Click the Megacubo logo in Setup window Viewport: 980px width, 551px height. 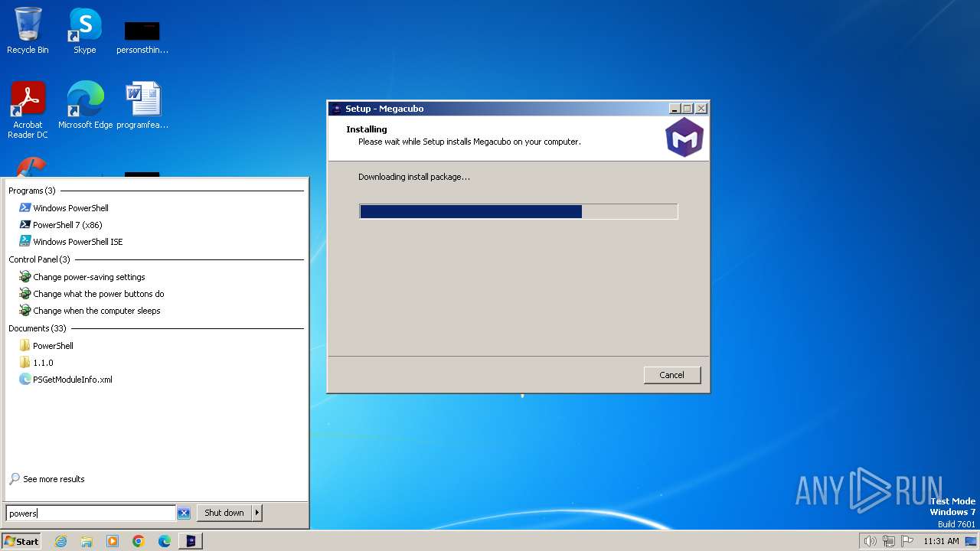pos(684,138)
